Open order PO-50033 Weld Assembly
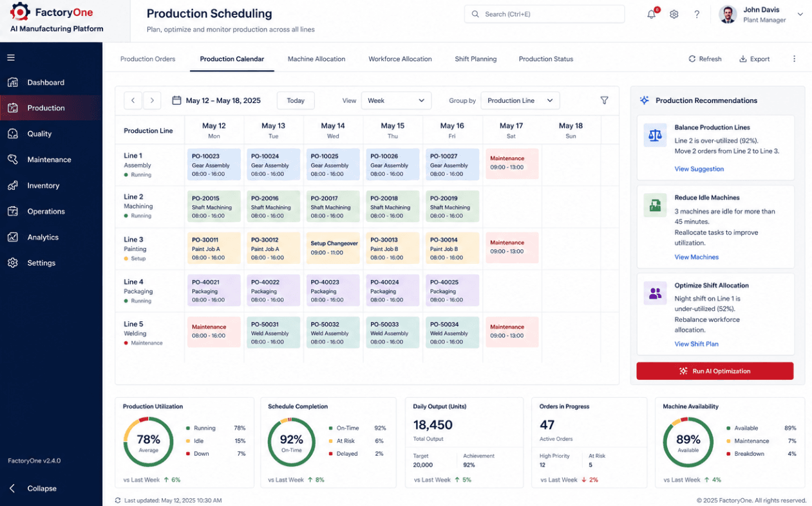812x506 pixels. click(x=393, y=332)
